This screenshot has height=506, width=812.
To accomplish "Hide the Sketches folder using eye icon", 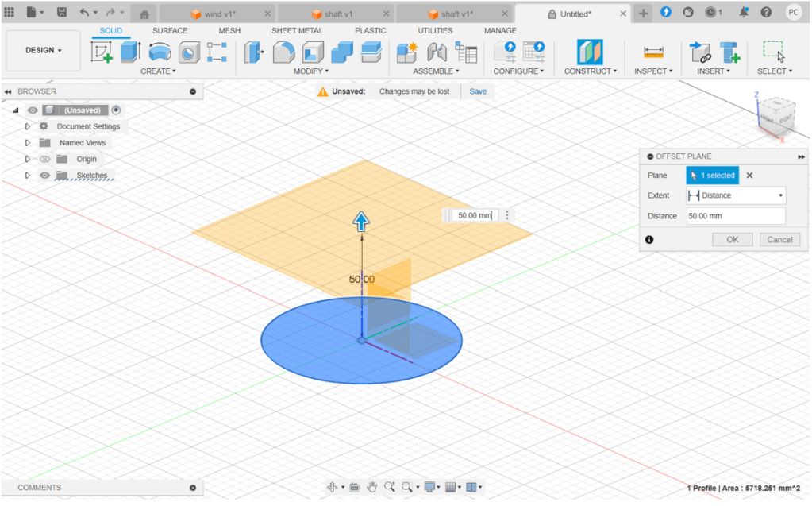I will pyautogui.click(x=45, y=176).
